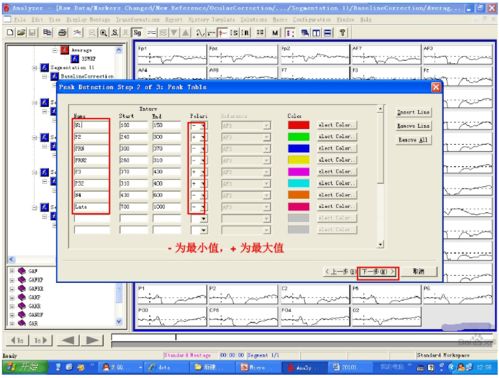This screenshot has height=378, width=499.
Task: Open the Edit menu
Action: [37, 20]
